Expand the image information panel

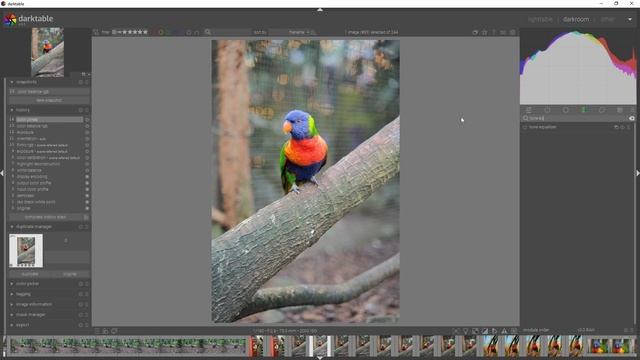12,304
